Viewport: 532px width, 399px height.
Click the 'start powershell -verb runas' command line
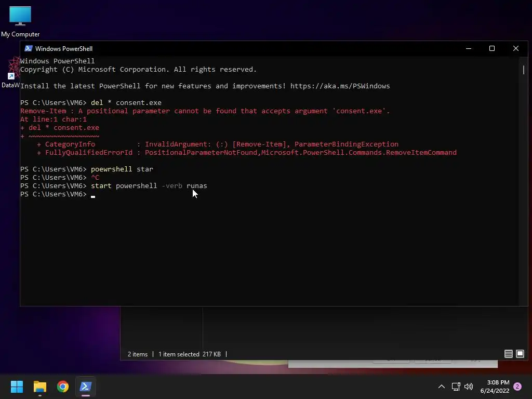pyautogui.click(x=149, y=186)
